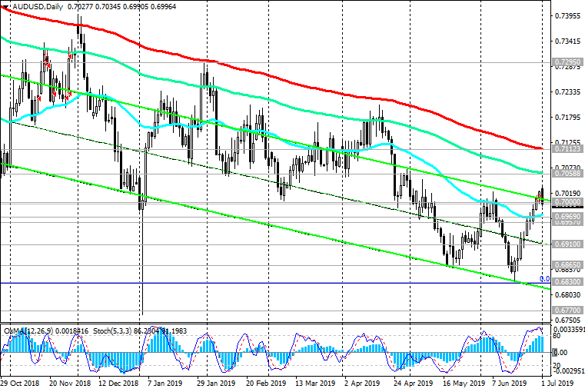Click the 0.69690 price level tag
This screenshot has width=585, height=392.
[567, 218]
